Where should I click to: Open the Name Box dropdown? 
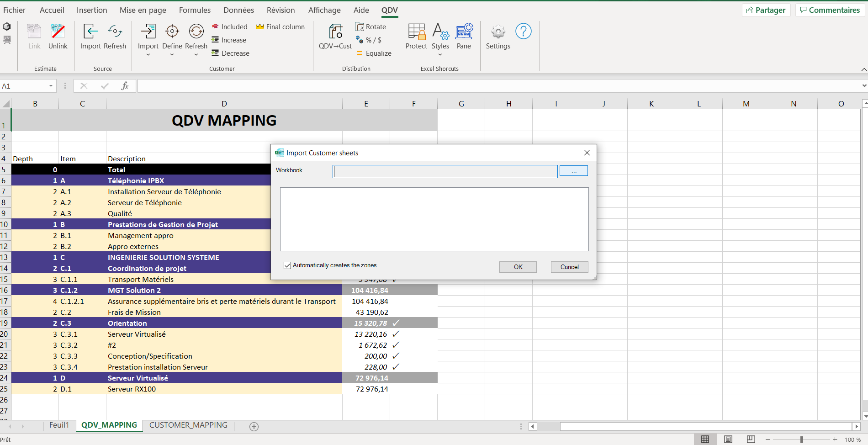click(51, 86)
